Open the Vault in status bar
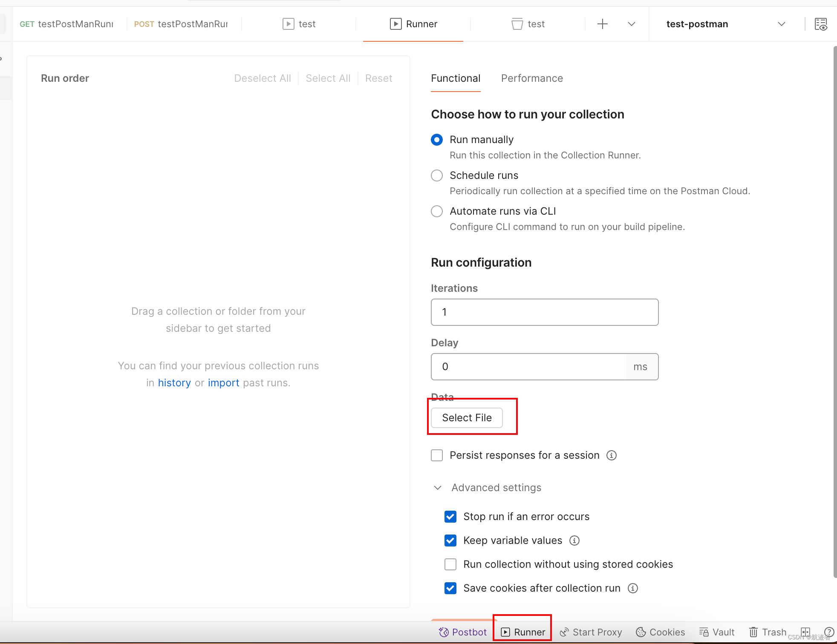 tap(716, 632)
